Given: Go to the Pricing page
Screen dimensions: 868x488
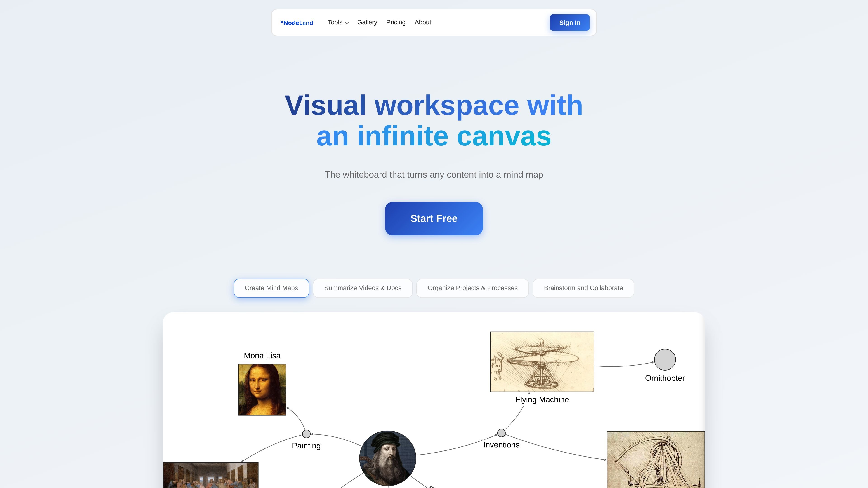Looking at the screenshot, I should pyautogui.click(x=396, y=23).
